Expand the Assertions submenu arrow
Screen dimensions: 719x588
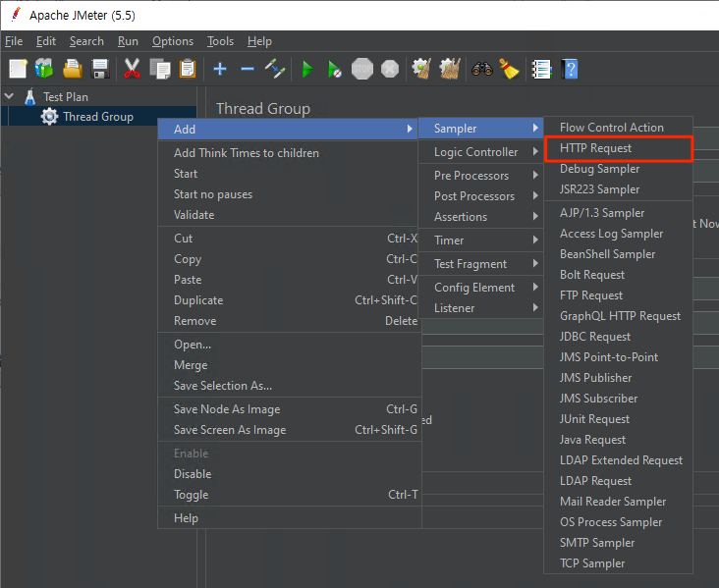coord(535,216)
